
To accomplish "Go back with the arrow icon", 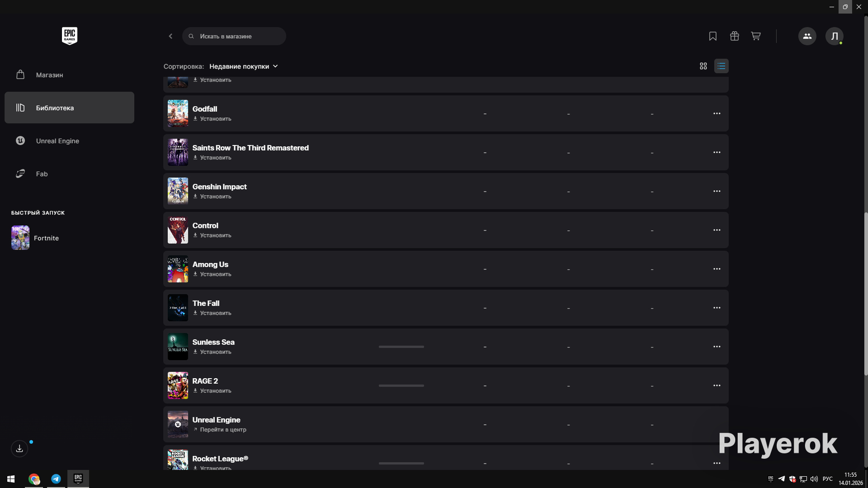I will click(x=170, y=36).
